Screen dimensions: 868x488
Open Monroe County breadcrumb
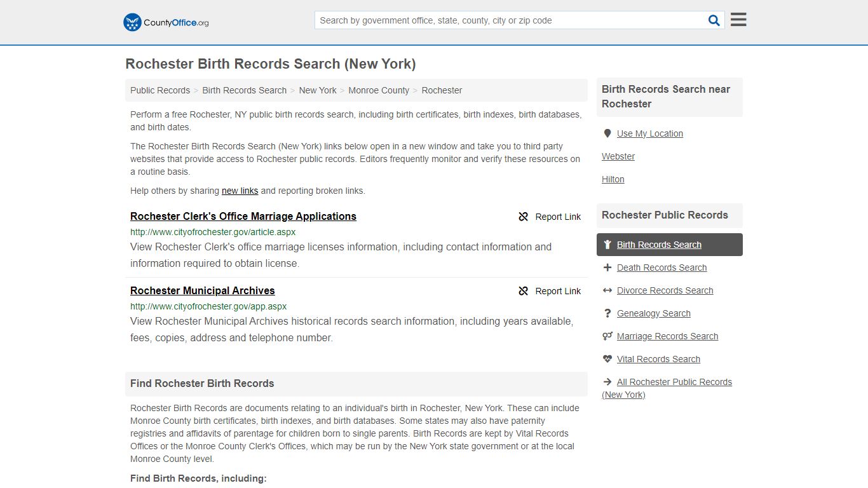click(x=379, y=90)
